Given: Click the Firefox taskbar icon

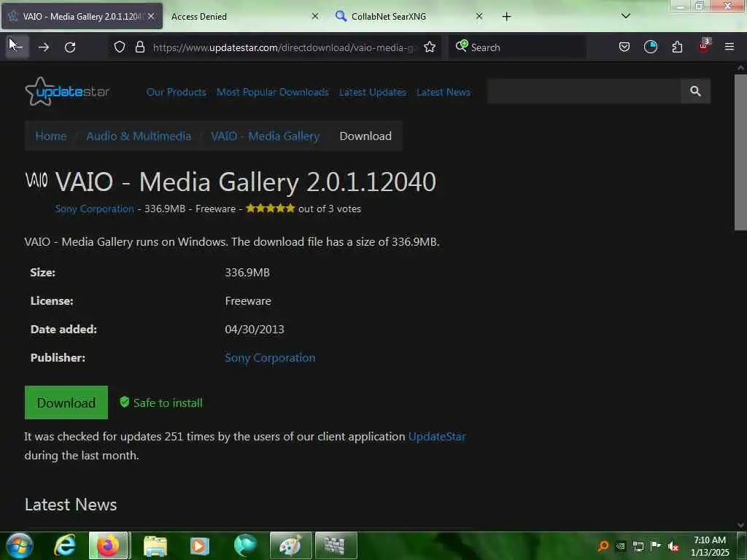Looking at the screenshot, I should (108, 545).
